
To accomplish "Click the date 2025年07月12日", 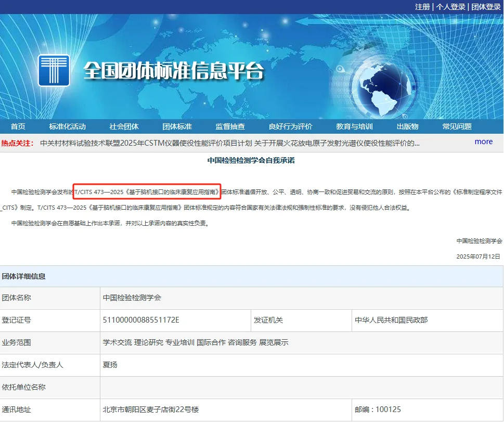I will tap(479, 257).
